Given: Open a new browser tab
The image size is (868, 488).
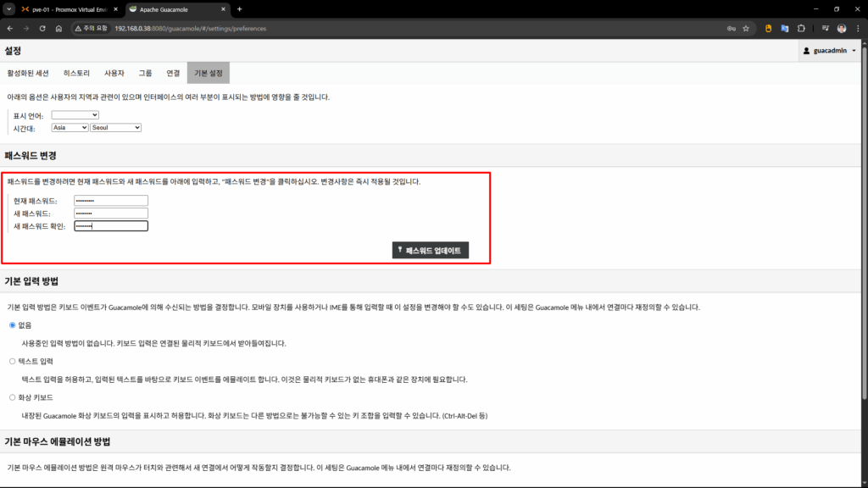Looking at the screenshot, I should pyautogui.click(x=239, y=8).
